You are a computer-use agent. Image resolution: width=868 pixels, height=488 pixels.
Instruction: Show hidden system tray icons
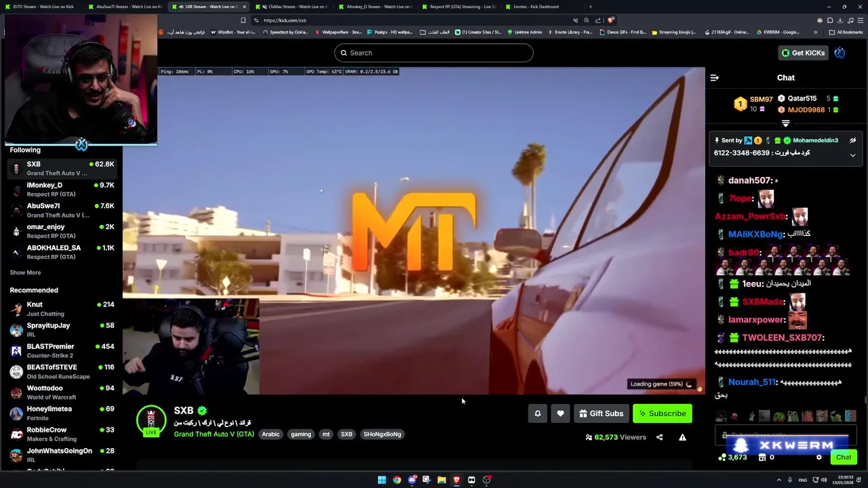778,480
